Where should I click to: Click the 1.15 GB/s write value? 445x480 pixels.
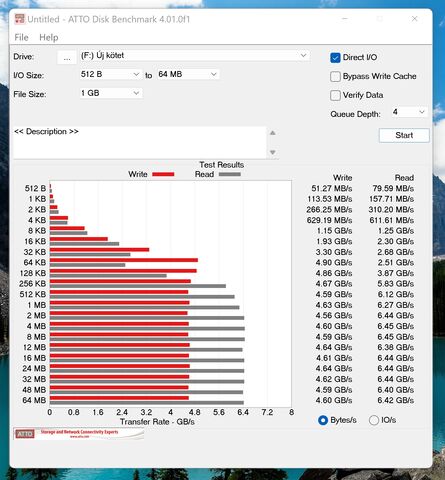click(x=334, y=231)
